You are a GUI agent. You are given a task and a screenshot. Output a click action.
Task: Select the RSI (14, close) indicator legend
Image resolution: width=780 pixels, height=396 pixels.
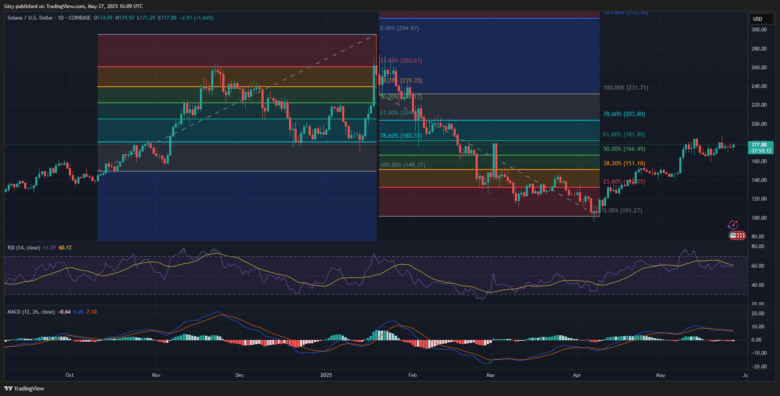point(23,247)
